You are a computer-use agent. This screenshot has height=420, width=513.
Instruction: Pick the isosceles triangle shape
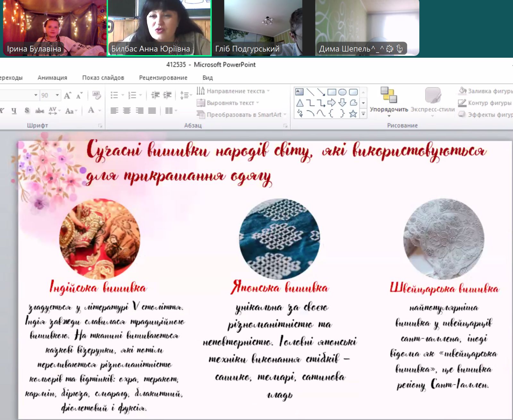point(300,103)
